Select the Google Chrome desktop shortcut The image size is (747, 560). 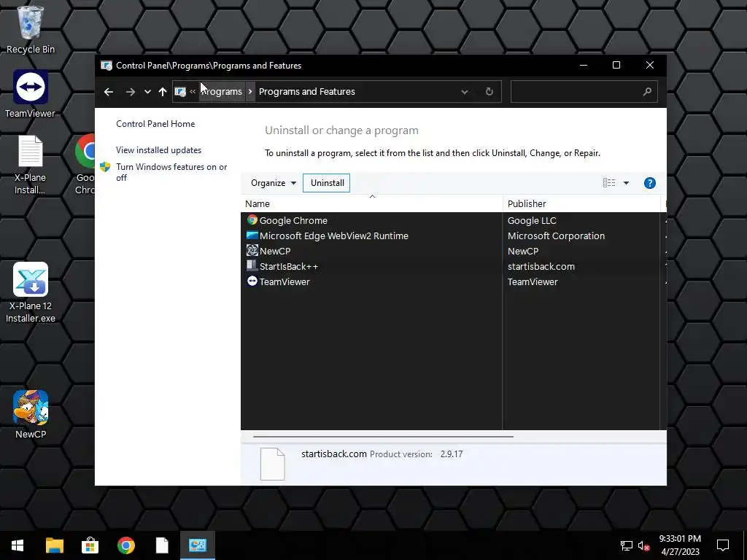pos(86,165)
